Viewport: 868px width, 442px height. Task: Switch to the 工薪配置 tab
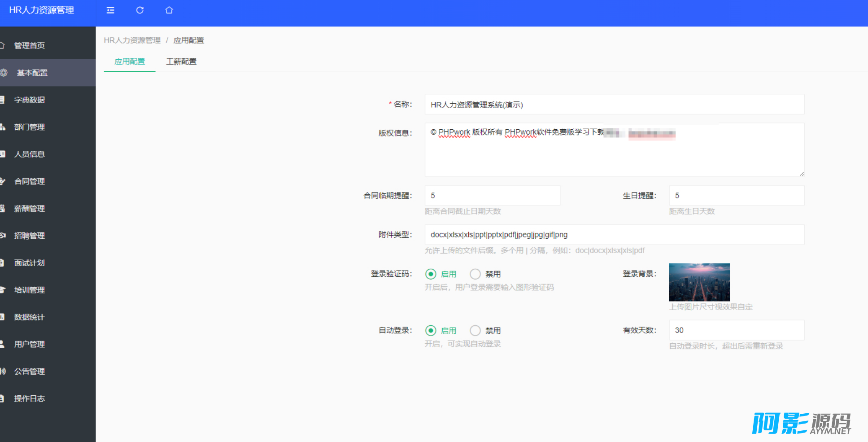[181, 61]
